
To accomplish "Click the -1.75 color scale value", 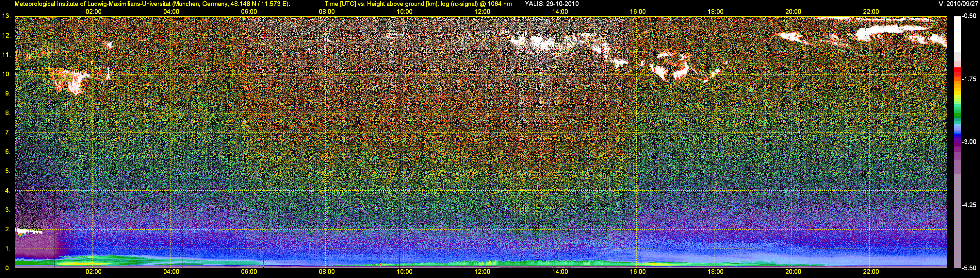I will click(x=969, y=79).
